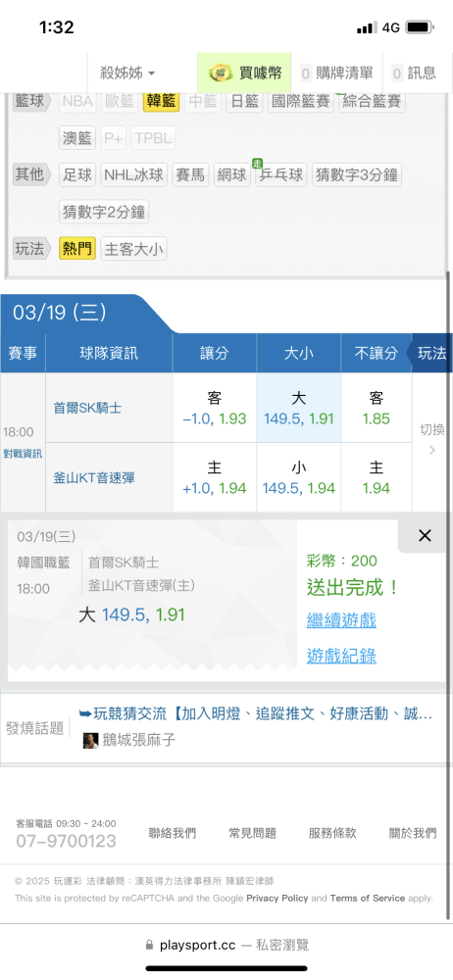Tap the 買噱幣 coin icon
Image resolution: width=453 pixels, height=980 pixels.
[x=221, y=73]
